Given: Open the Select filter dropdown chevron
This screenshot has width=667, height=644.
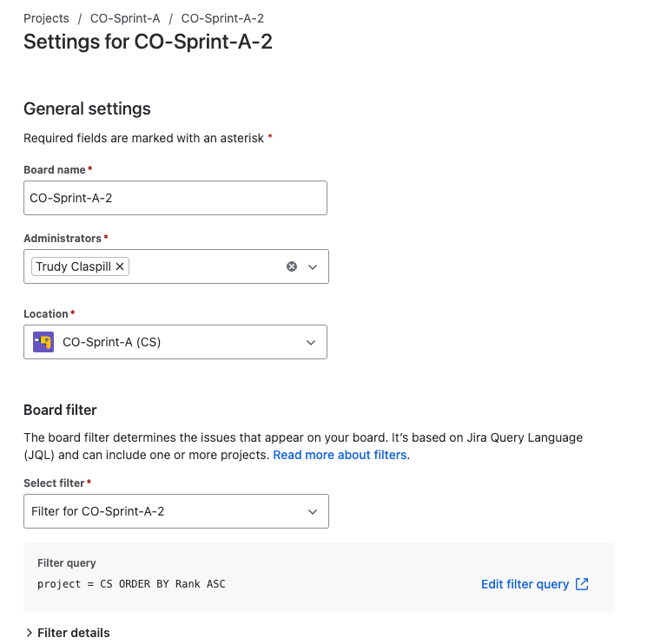Looking at the screenshot, I should coord(313,512).
